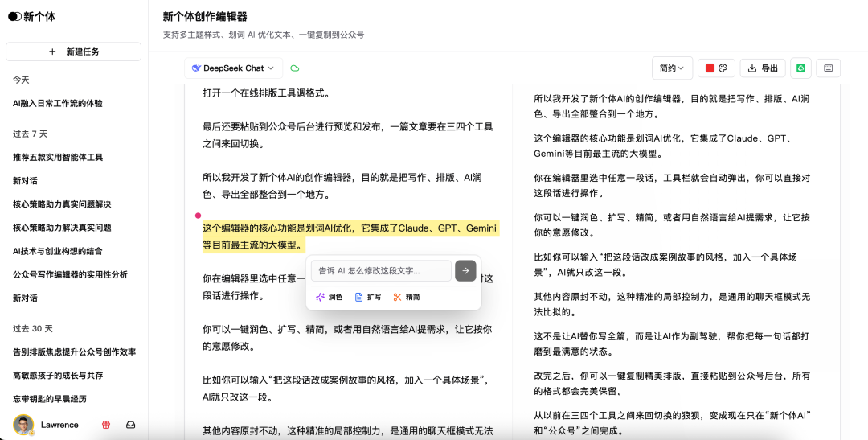Image resolution: width=868 pixels, height=440 pixels.
Task: Open the AI融入日常工作流的体验 history item
Action: (58, 104)
